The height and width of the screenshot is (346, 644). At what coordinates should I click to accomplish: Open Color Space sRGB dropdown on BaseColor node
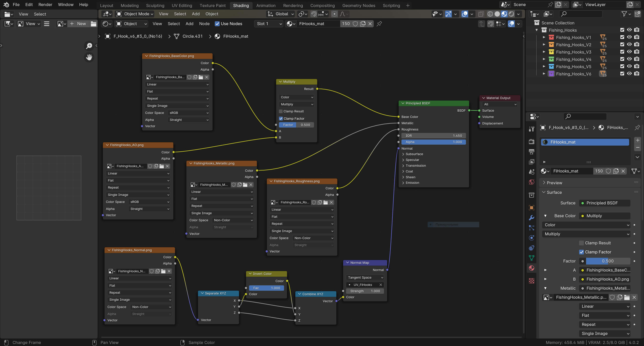click(x=189, y=113)
